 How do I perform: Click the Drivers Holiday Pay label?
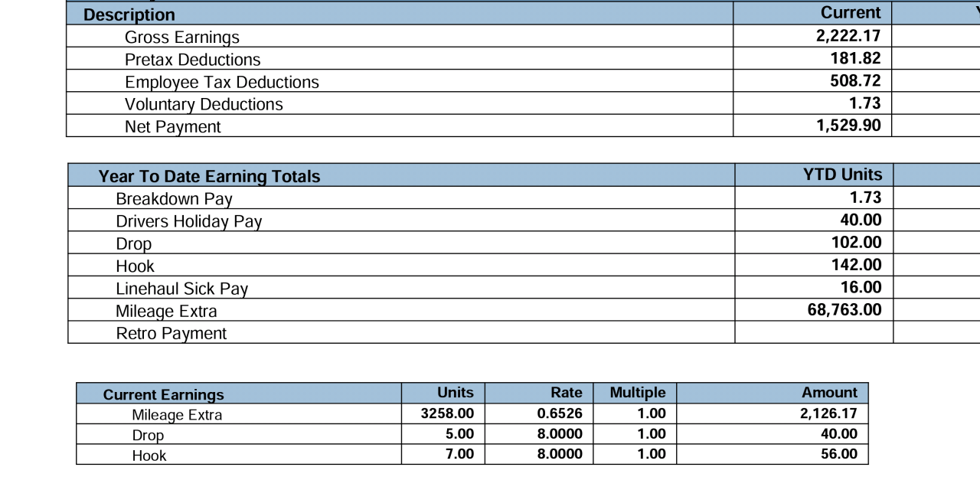point(188,221)
